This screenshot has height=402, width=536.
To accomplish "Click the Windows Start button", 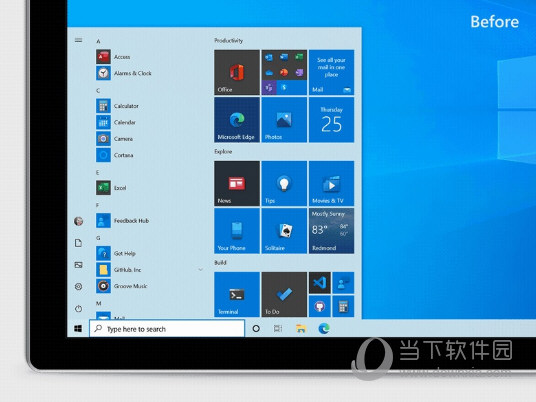I will coord(78,329).
